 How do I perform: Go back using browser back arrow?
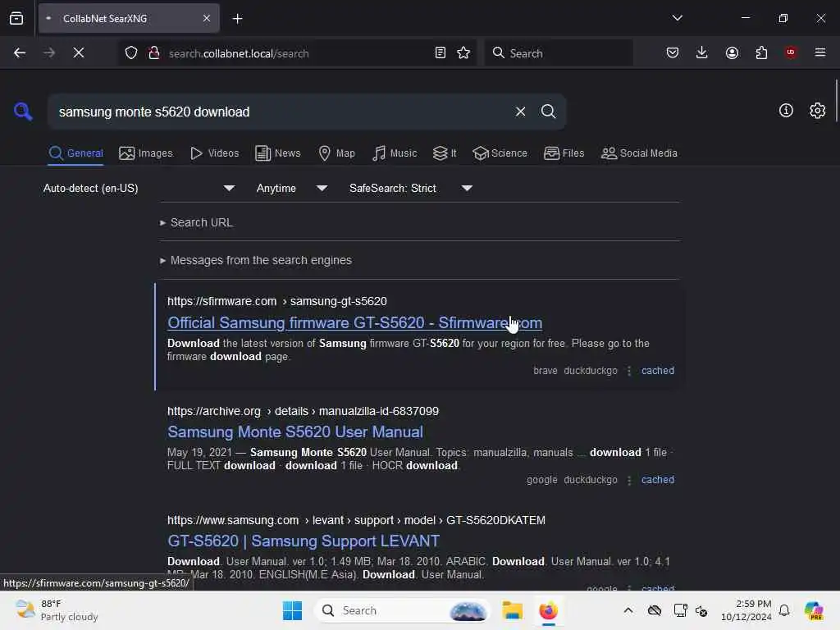coord(20,52)
